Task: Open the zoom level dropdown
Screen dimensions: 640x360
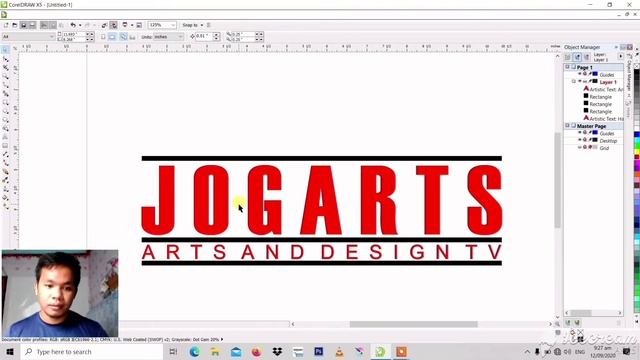Action: 173,25
